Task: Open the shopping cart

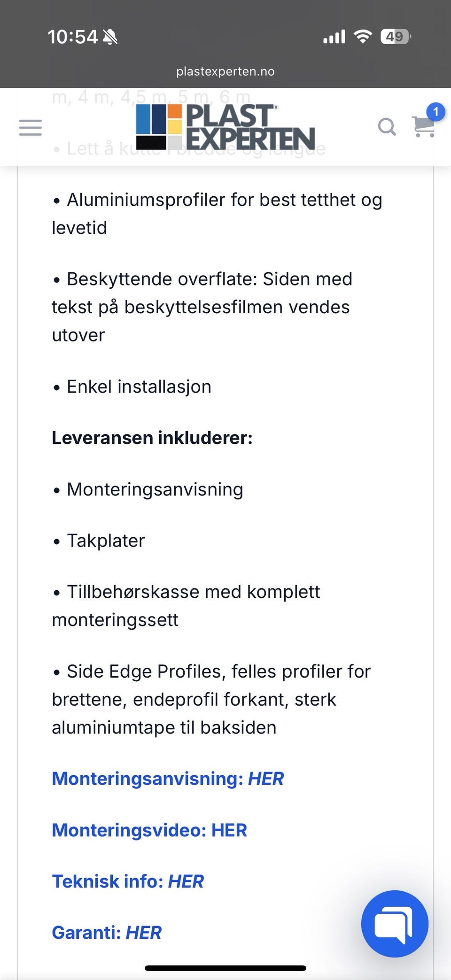Action: point(424,127)
